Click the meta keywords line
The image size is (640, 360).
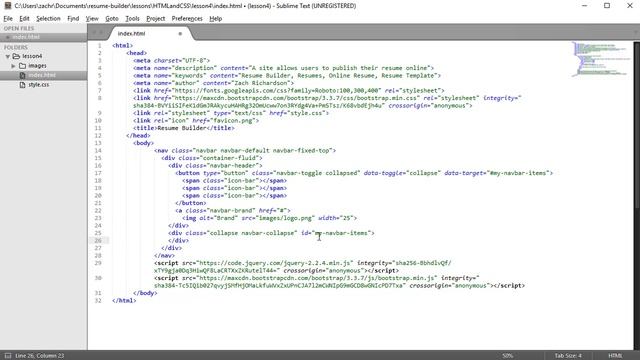(x=287, y=76)
